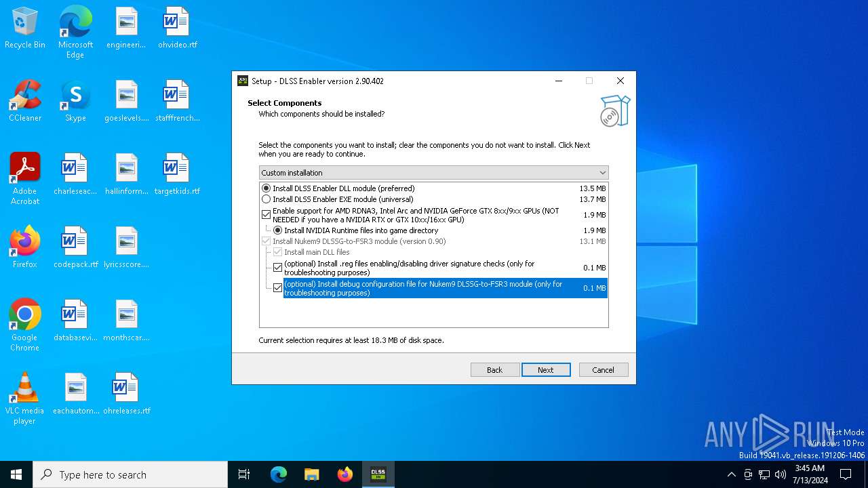Screen dimensions: 868x488
Task: Select the databasevi... document icon
Action: click(75, 321)
